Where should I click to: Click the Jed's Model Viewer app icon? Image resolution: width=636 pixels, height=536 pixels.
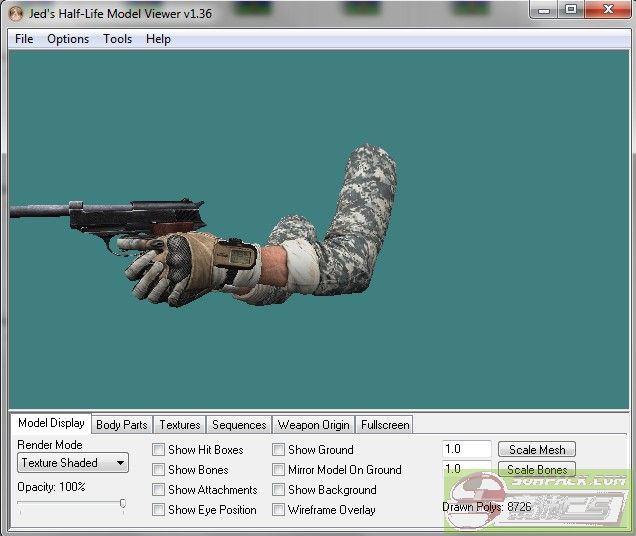tap(15, 13)
